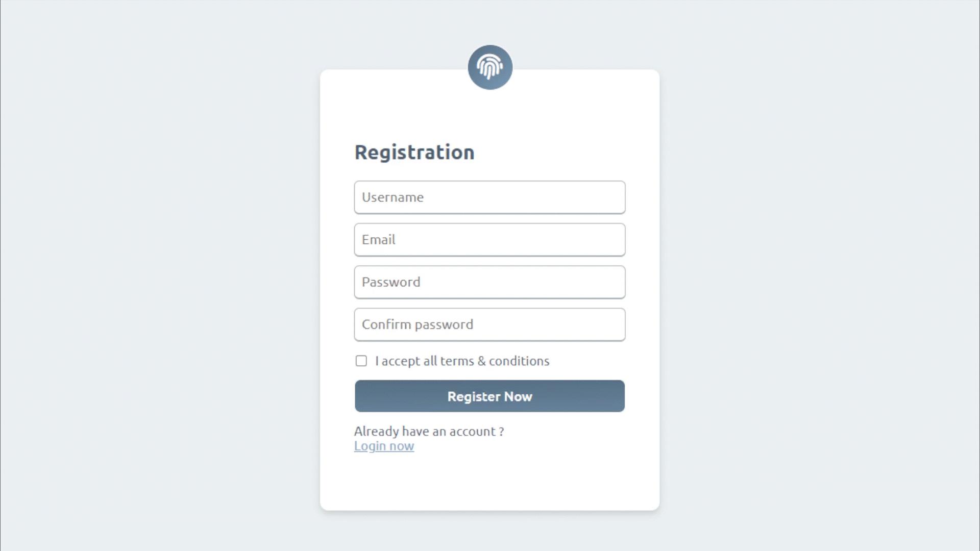Click the 'Already have an account ?' text
The image size is (980, 551).
[429, 431]
